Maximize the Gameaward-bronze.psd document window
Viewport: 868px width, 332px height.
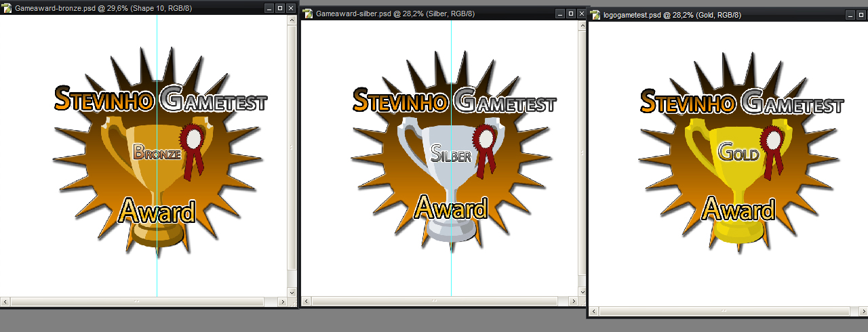279,7
